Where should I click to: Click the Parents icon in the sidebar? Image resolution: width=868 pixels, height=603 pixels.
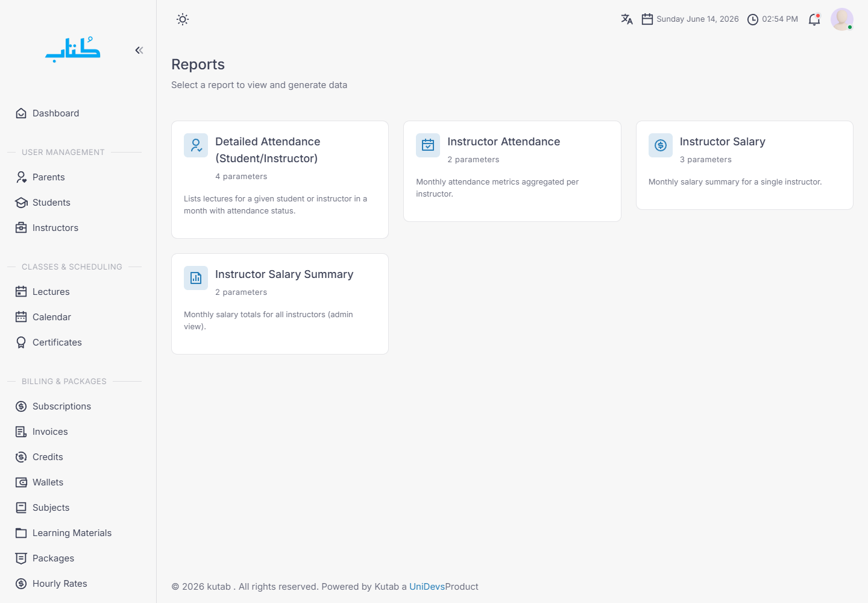click(21, 177)
